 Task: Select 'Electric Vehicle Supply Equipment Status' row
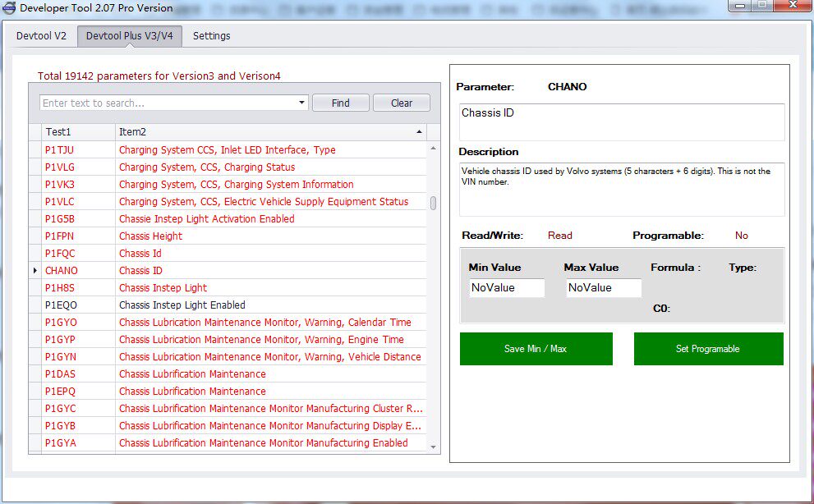coord(264,201)
